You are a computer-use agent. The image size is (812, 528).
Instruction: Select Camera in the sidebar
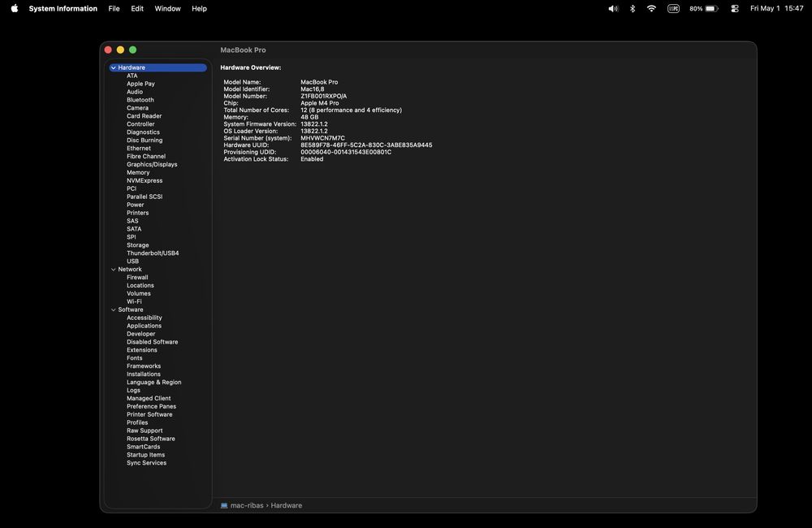coord(137,108)
